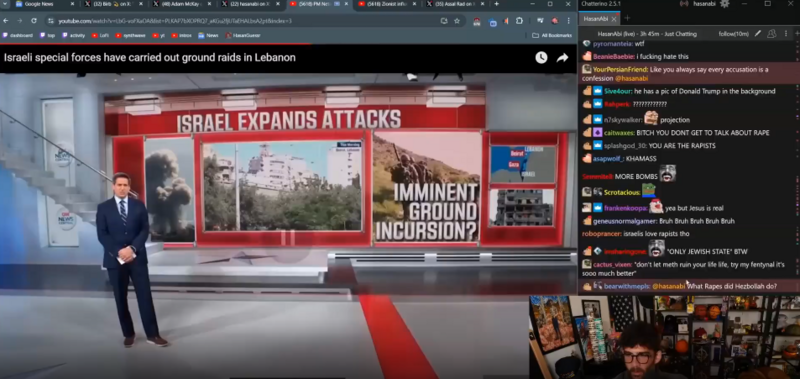Click username YourPersianFriend in chat
The width and height of the screenshot is (800, 379).
(620, 69)
